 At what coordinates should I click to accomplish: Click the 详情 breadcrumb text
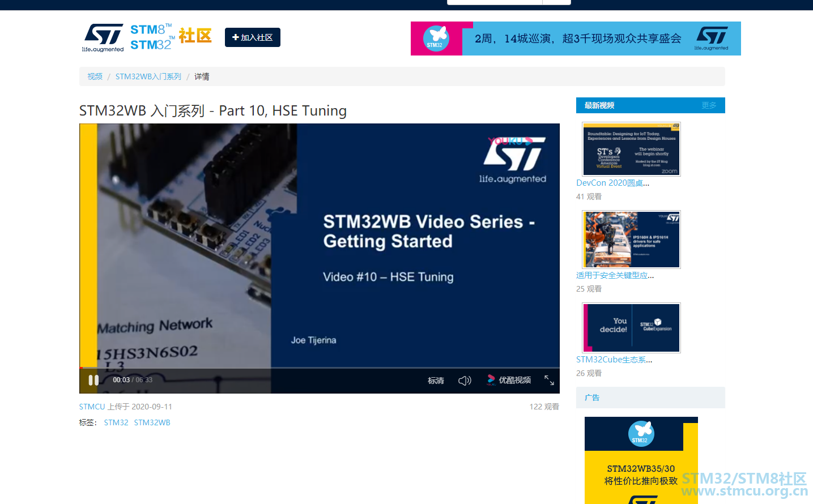[202, 76]
